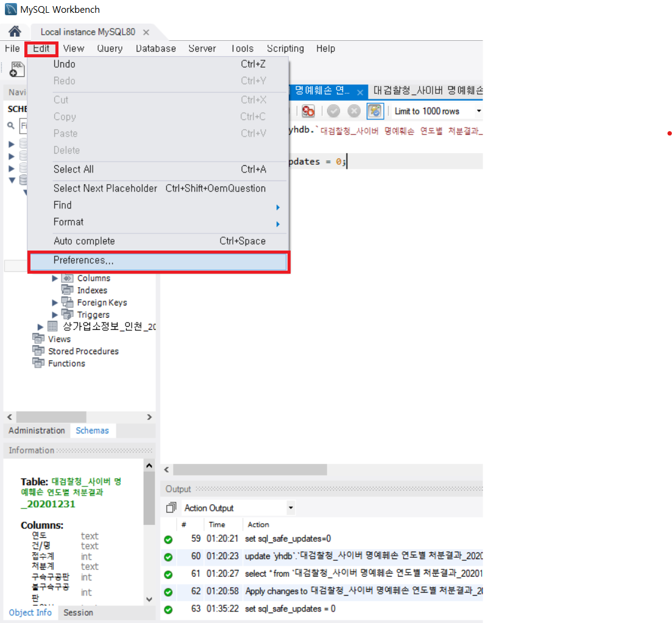Screen dimensions: 672x623
Task: Switch to the Object Info tab
Action: [30, 612]
